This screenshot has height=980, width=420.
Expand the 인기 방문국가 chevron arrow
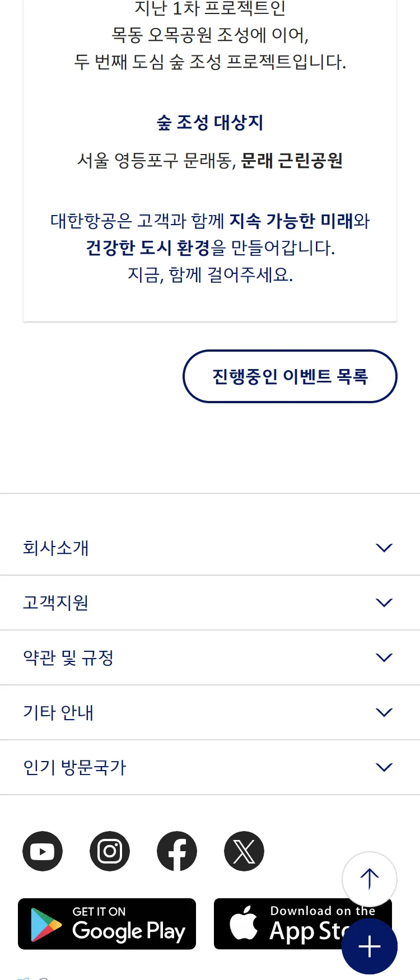click(384, 767)
